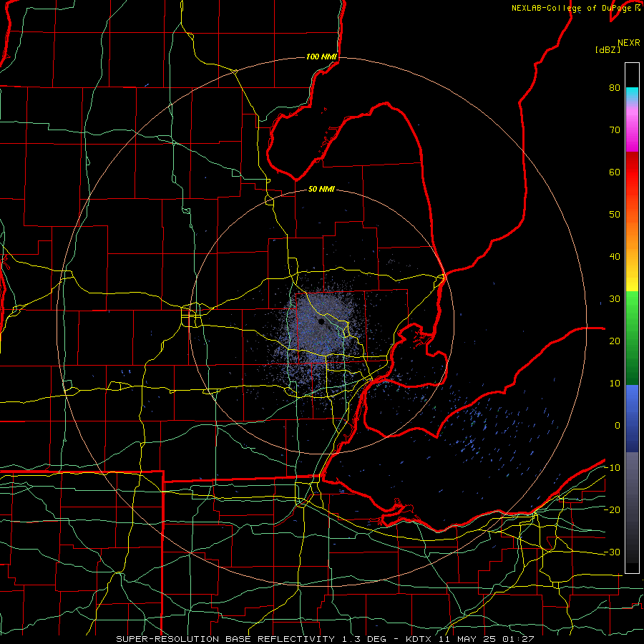The width and height of the screenshot is (644, 644).
Task: Click the 30 dBZ scale value
Action: click(x=615, y=299)
